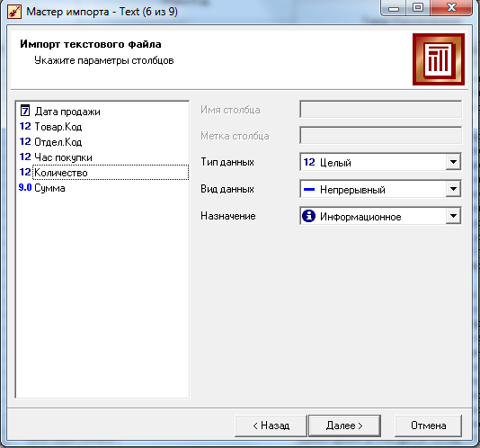Close the import wizard window
The height and width of the screenshot is (448, 480).
[451, 7]
